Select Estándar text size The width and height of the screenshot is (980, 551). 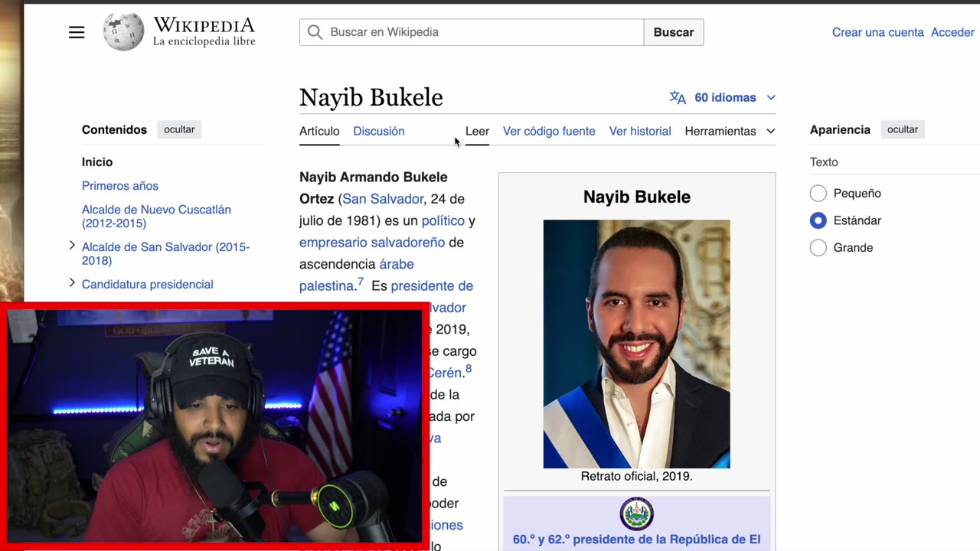818,220
